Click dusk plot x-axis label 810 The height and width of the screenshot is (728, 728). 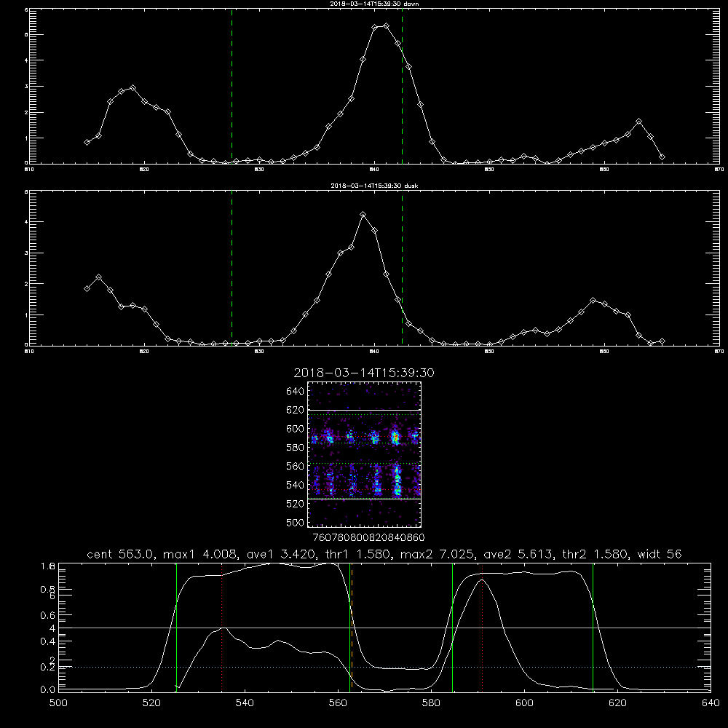click(x=29, y=352)
